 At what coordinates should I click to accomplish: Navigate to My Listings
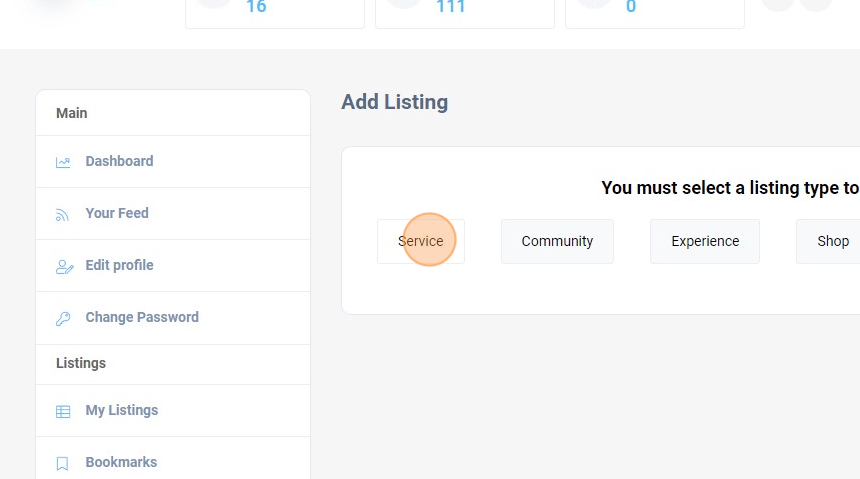pos(121,410)
